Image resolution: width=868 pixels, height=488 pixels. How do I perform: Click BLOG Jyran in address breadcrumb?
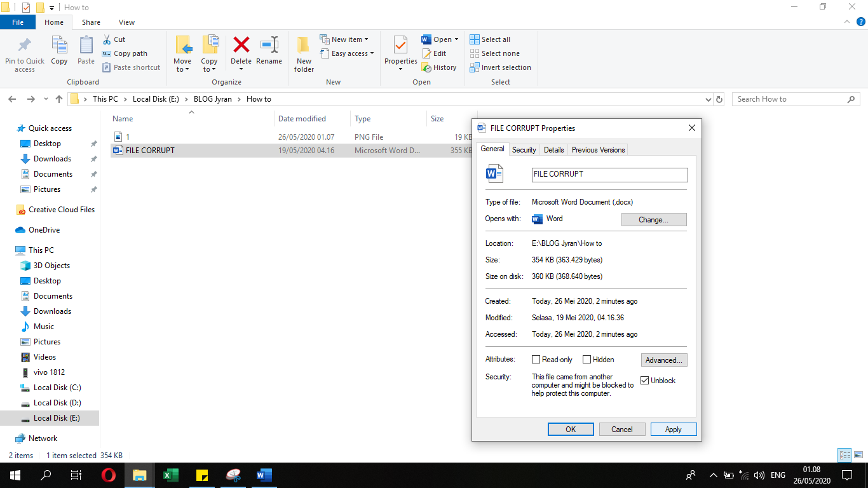(x=213, y=99)
